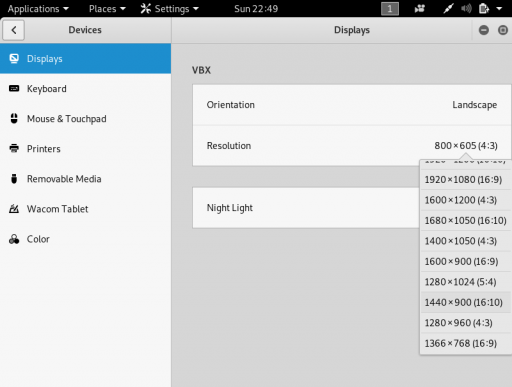Open the Night Light settings row
Image resolution: width=512 pixels, height=387 pixels.
pyautogui.click(x=306, y=208)
